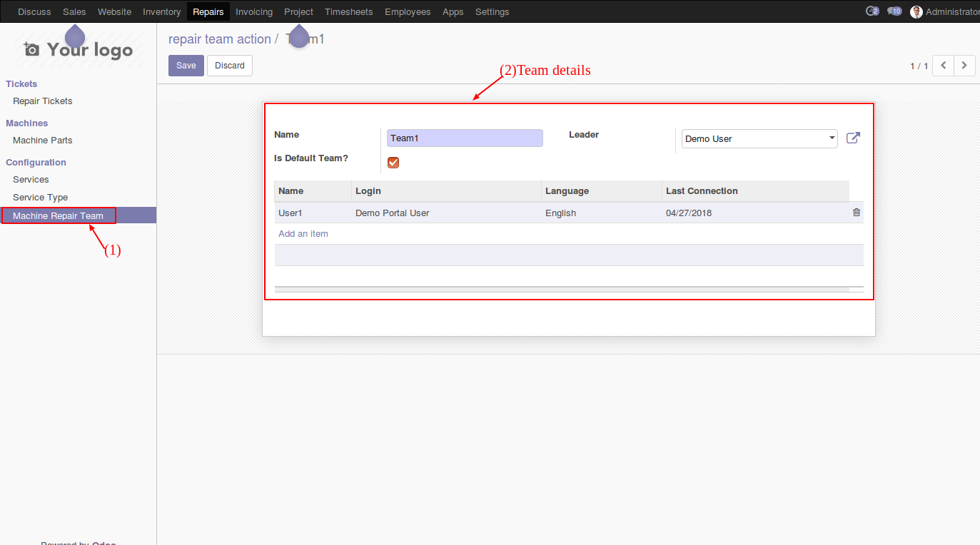
Task: Open Leader record via external link icon
Action: coord(853,138)
